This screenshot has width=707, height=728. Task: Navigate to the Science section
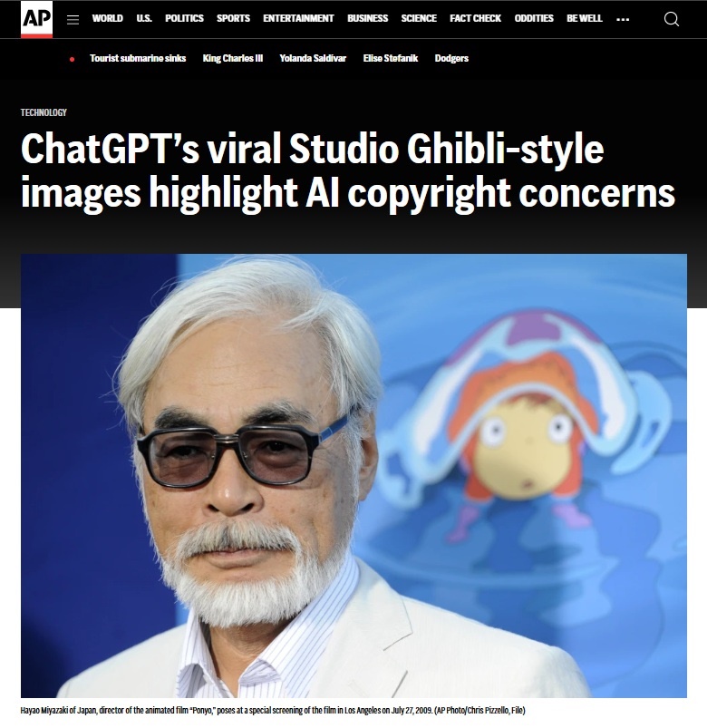[x=419, y=18]
